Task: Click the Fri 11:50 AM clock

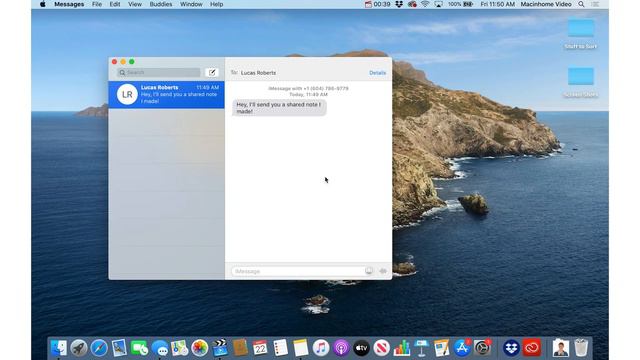Action: coord(498,4)
